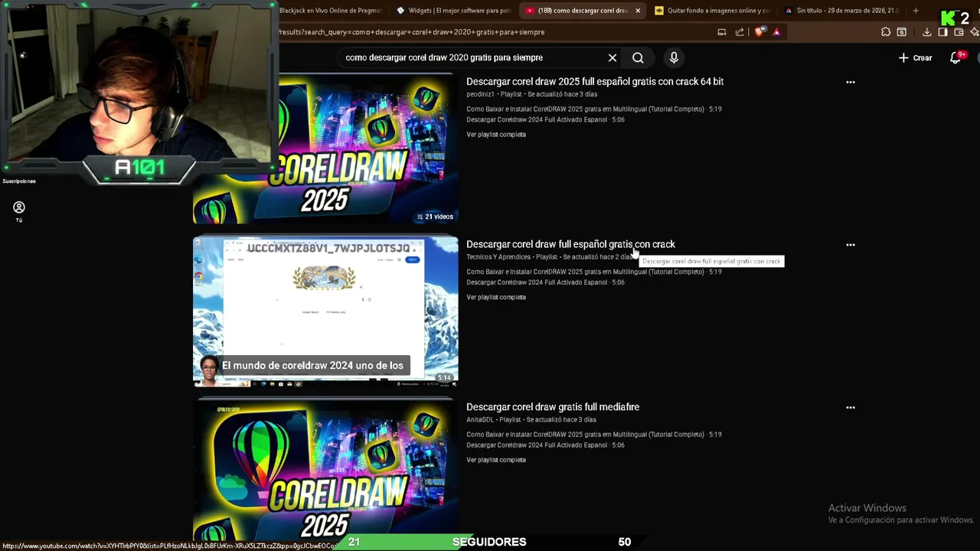Open the browser extensions puzzle icon

point(886,32)
